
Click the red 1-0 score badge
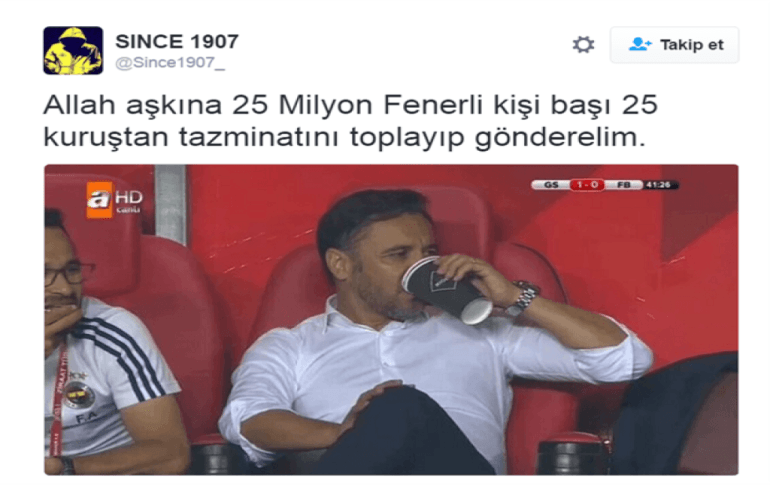(x=587, y=185)
